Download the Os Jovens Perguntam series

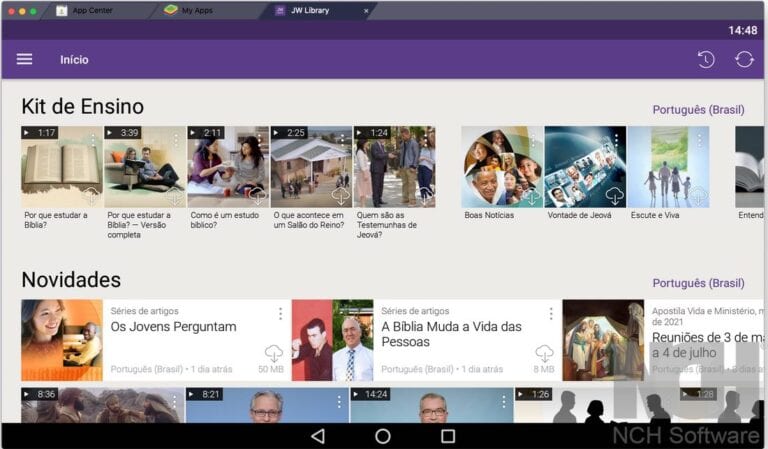tap(273, 353)
